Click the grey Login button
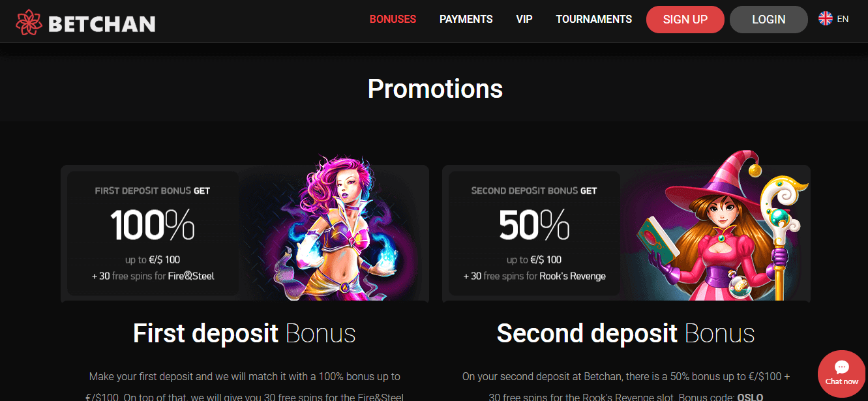868x401 pixels. pyautogui.click(x=769, y=20)
